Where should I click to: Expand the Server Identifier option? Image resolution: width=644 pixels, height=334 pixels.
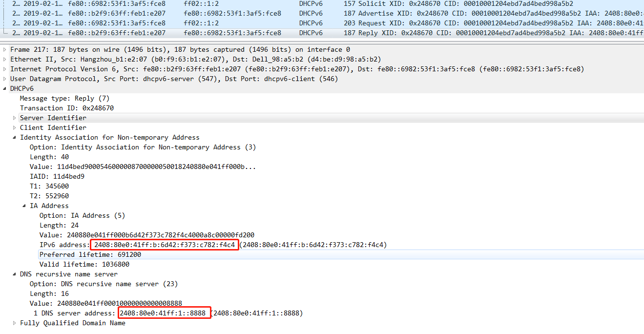[x=14, y=118]
